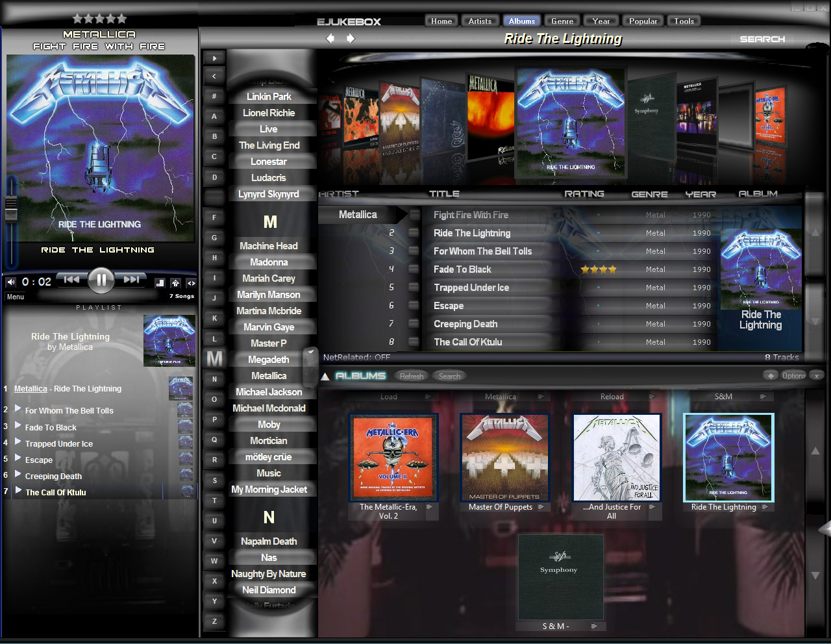Mute audio with the speaker icon
Viewport: 831px width, 644px height.
(x=11, y=282)
